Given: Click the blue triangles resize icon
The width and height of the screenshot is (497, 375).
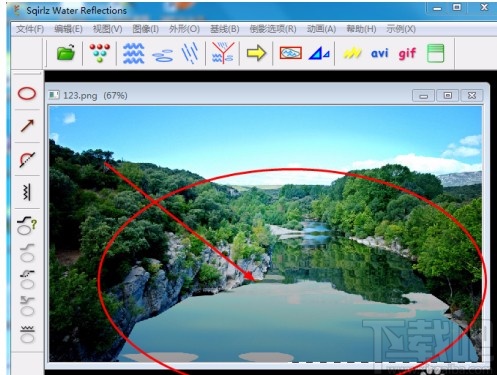Looking at the screenshot, I should pyautogui.click(x=319, y=53).
